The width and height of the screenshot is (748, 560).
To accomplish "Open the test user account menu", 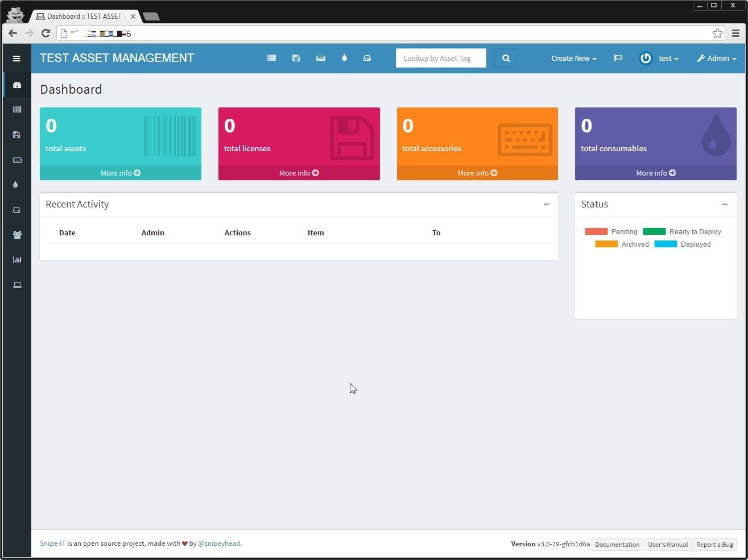I will pyautogui.click(x=660, y=58).
